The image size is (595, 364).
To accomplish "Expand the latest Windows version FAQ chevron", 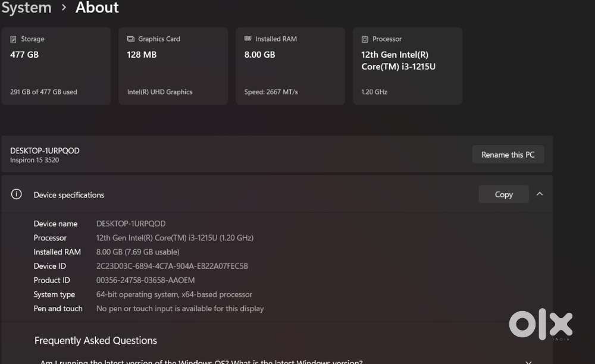I will click(528, 361).
